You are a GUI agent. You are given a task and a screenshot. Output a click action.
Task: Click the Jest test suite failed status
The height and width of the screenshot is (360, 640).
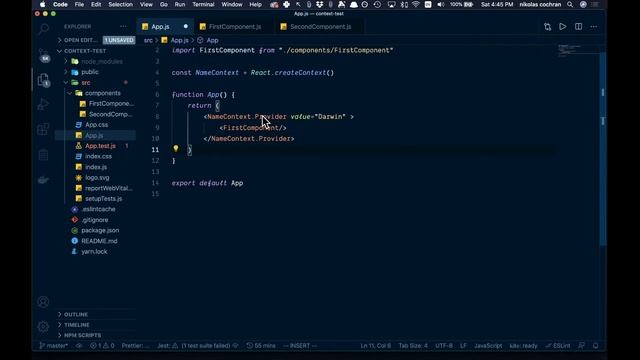pyautogui.click(x=198, y=346)
